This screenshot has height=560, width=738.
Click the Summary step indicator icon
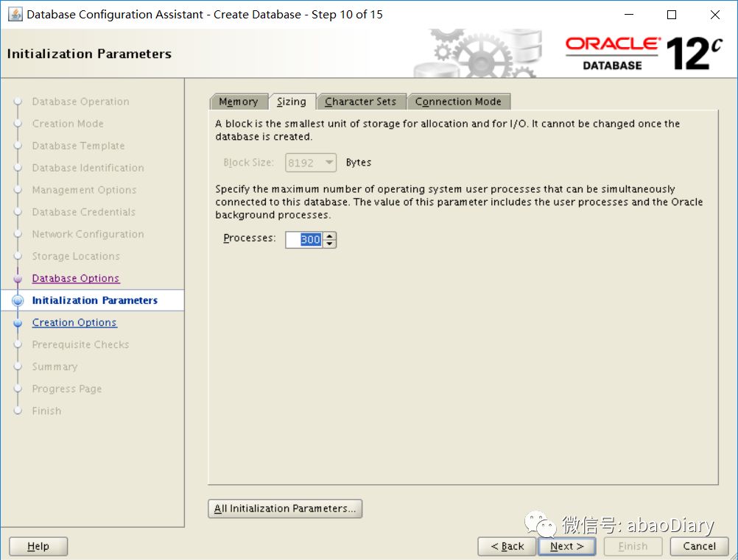pyautogui.click(x=18, y=366)
